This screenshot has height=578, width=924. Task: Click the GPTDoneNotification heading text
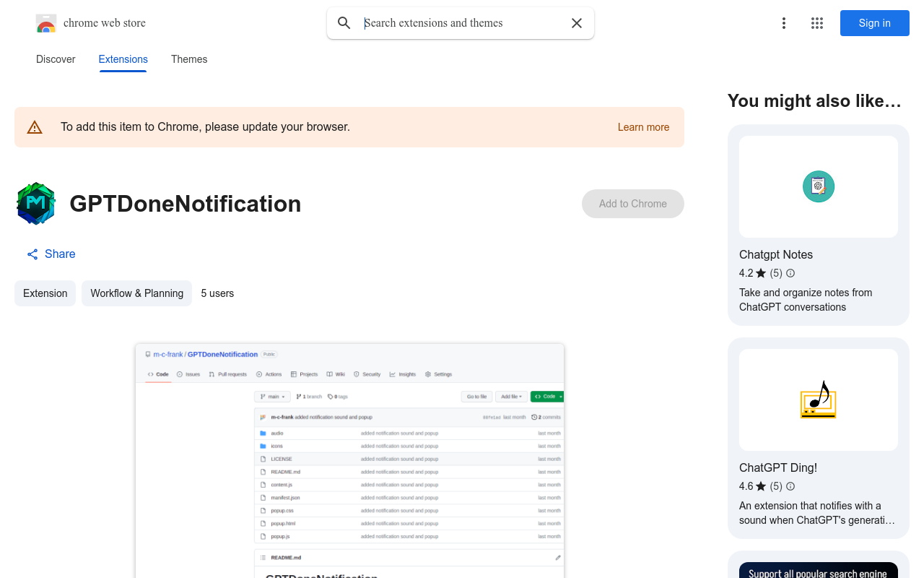click(186, 204)
